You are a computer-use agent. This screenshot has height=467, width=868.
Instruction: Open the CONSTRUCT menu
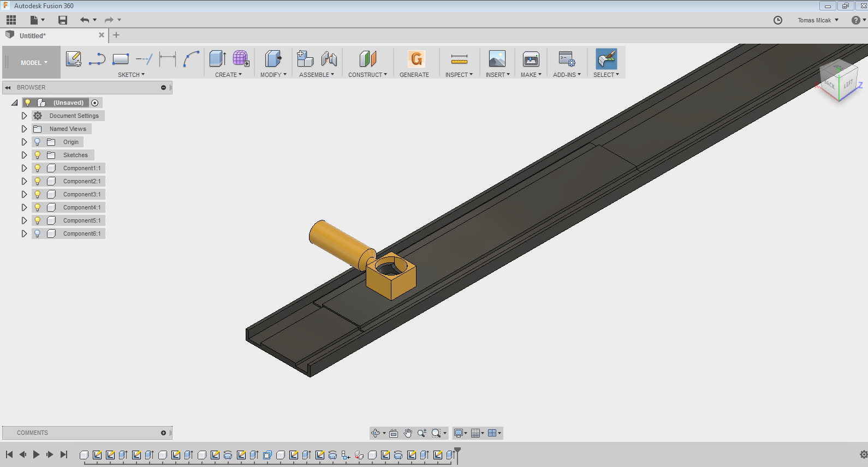click(367, 75)
